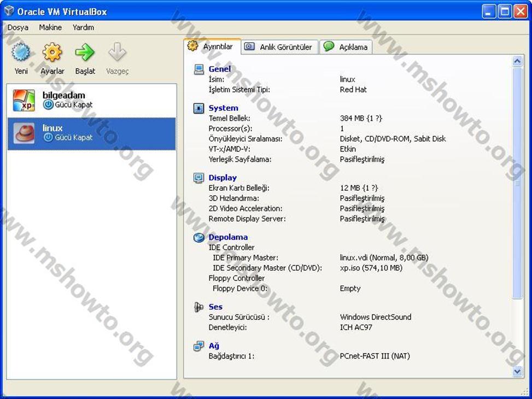Click the 'Yerleşik Sayfalama:' label
Viewport: 532px width, 399px height.
[x=240, y=160]
